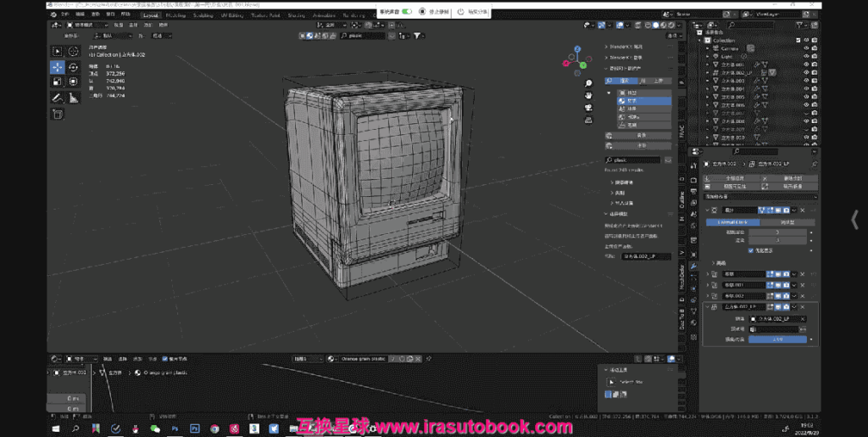The width and height of the screenshot is (868, 437).
Task: Select the Add Cube tool
Action: pyautogui.click(x=57, y=114)
